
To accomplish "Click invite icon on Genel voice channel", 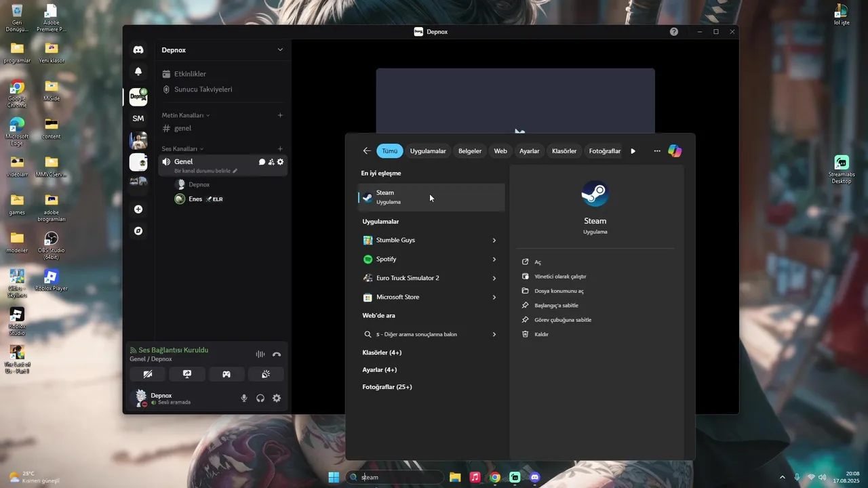I will click(271, 162).
